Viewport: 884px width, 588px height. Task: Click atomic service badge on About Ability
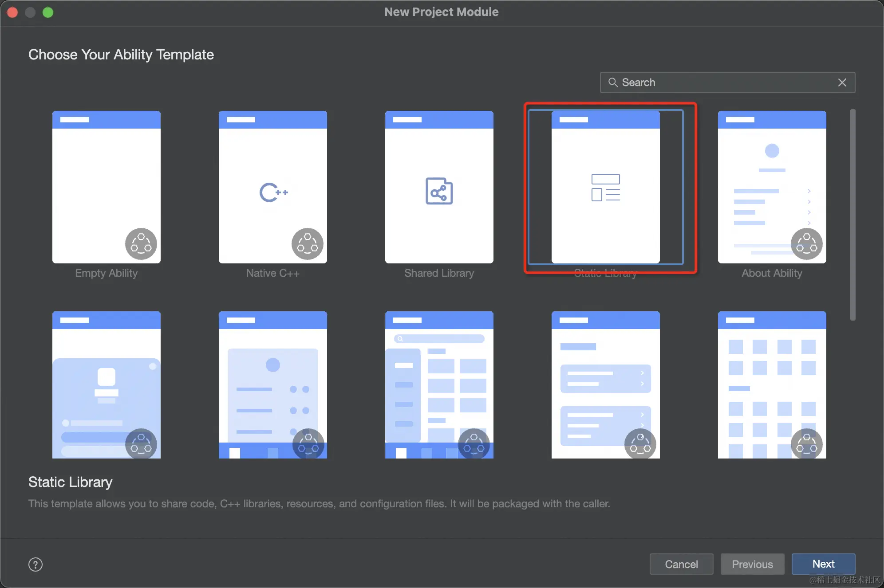coord(806,244)
